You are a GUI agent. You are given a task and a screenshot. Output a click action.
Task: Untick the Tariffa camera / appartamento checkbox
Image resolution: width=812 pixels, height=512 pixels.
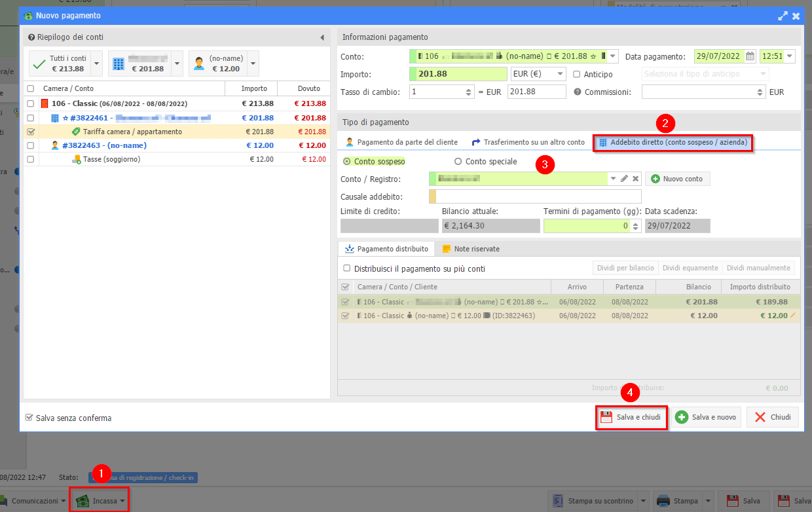coord(31,132)
